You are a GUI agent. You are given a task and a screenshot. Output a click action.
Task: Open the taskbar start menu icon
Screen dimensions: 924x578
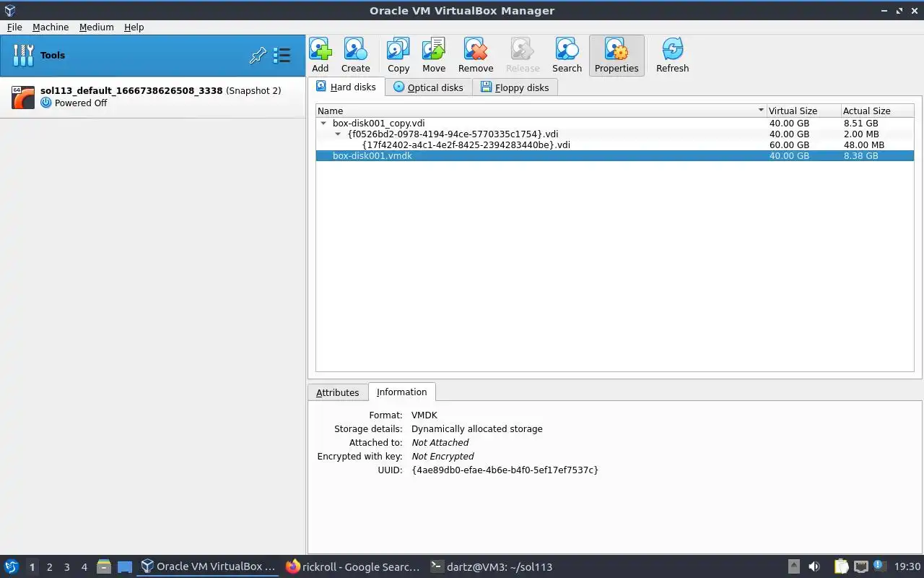pos(12,567)
